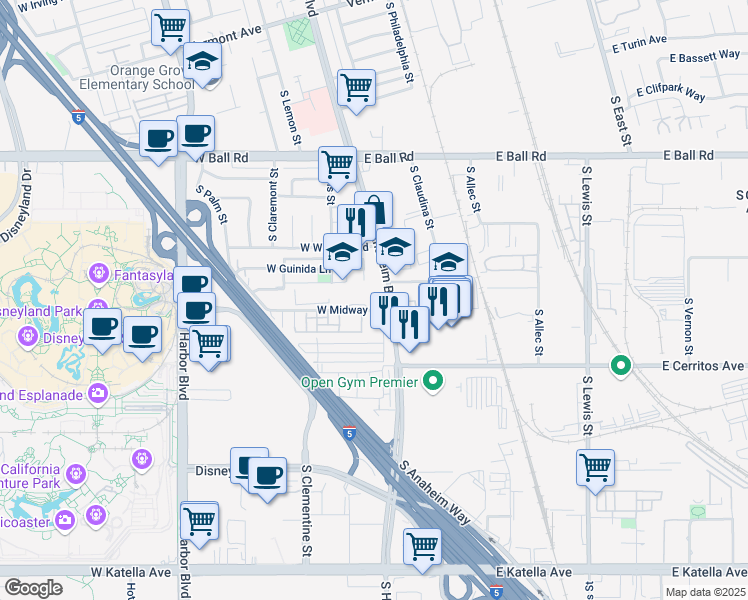748x600 pixels.
Task: Select the 'W Katella Ave' street label
Action: click(x=131, y=572)
